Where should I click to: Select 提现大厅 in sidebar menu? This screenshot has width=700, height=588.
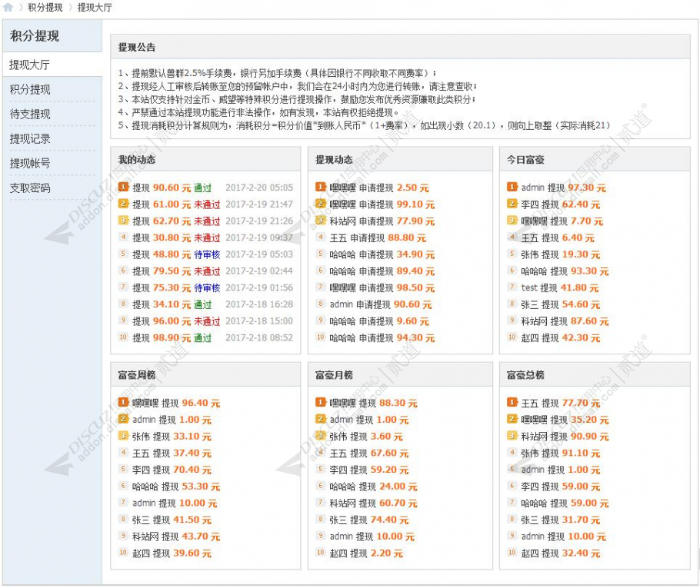coord(52,65)
